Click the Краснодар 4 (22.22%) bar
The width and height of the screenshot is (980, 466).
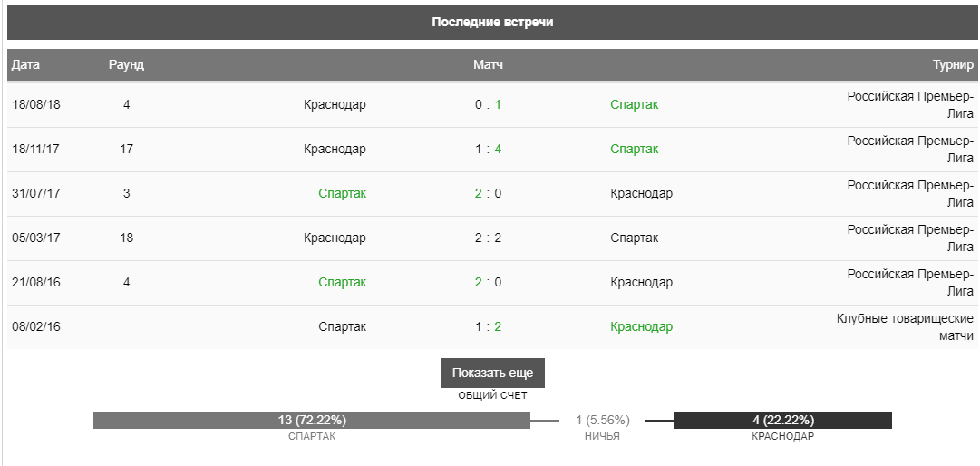[x=783, y=421]
